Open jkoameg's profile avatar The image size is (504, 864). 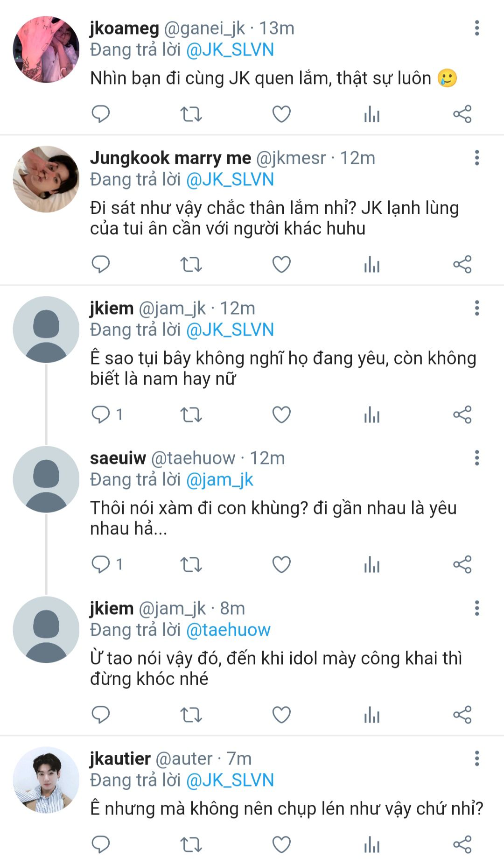[46, 49]
